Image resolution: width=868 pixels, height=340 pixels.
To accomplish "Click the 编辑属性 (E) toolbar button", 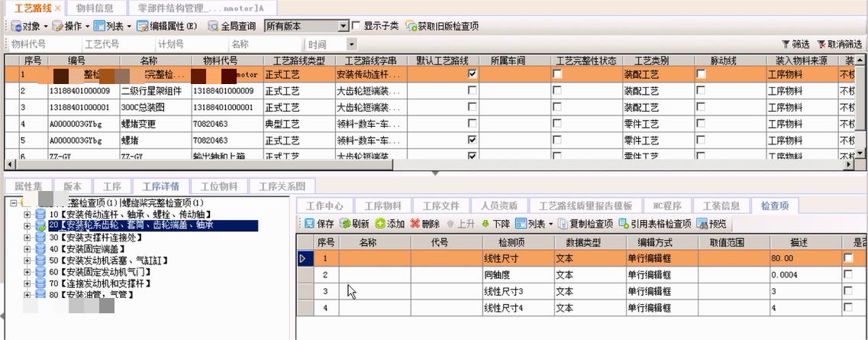I will point(166,26).
